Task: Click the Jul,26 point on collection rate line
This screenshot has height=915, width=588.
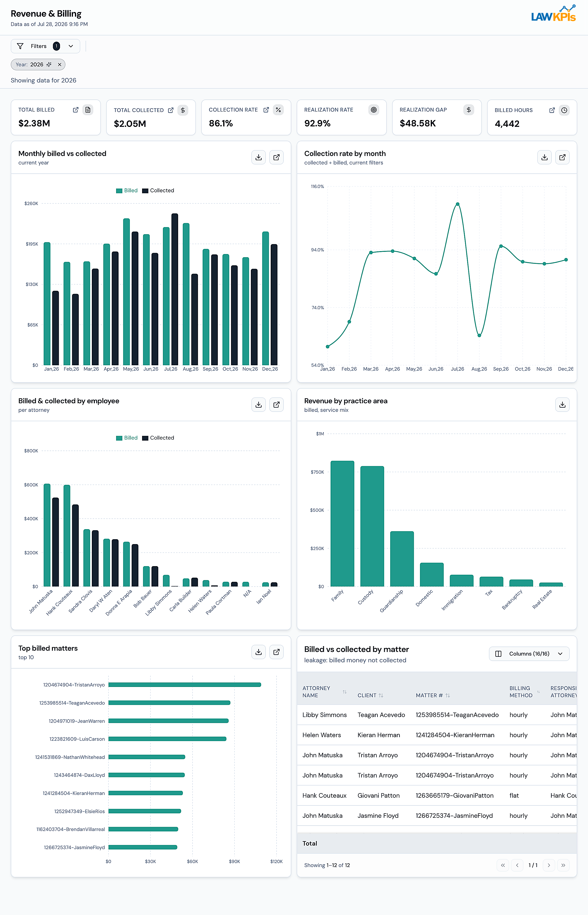Action: point(457,204)
